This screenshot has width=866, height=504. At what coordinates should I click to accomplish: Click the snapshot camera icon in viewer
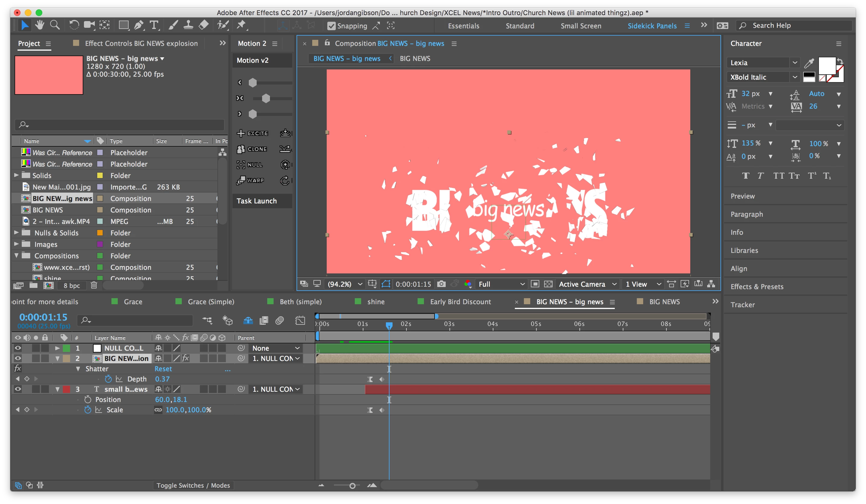pos(441,284)
